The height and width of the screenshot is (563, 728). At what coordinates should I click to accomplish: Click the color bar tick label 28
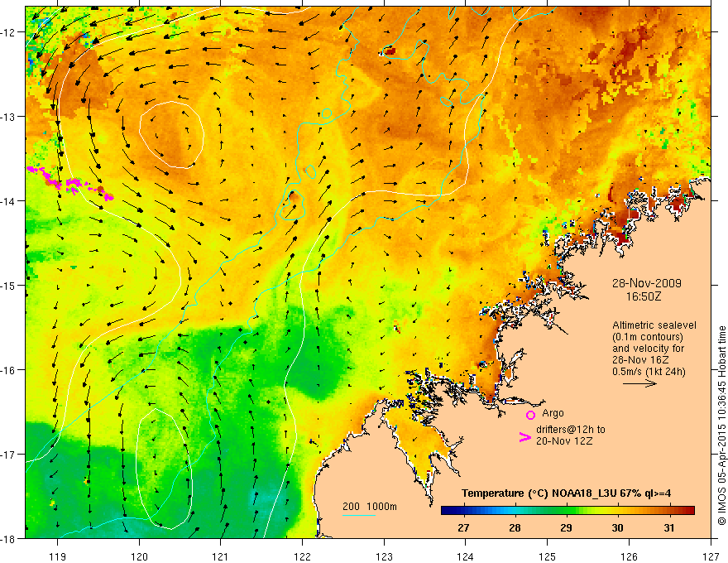[515, 527]
